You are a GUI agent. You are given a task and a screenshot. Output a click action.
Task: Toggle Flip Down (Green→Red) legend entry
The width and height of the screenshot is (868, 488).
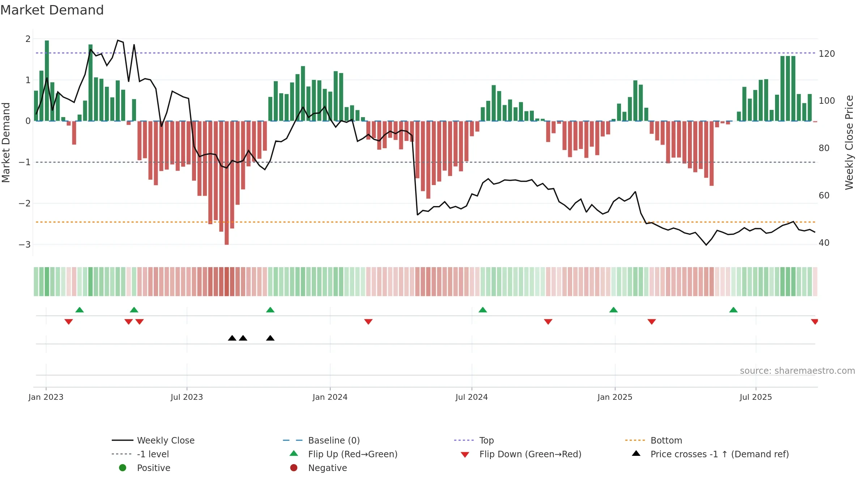pyautogui.click(x=521, y=454)
